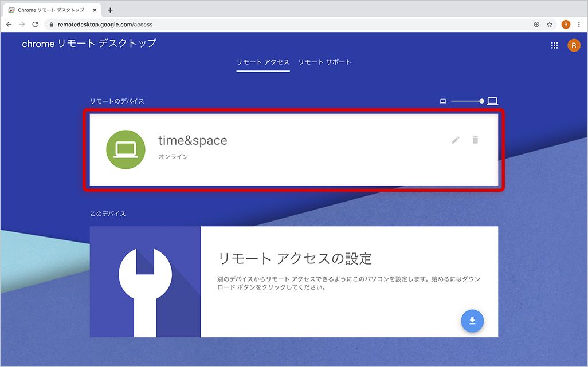Close the Chrome リモート デスクトップ tab
Screen dimensions: 588x367
pyautogui.click(x=95, y=10)
